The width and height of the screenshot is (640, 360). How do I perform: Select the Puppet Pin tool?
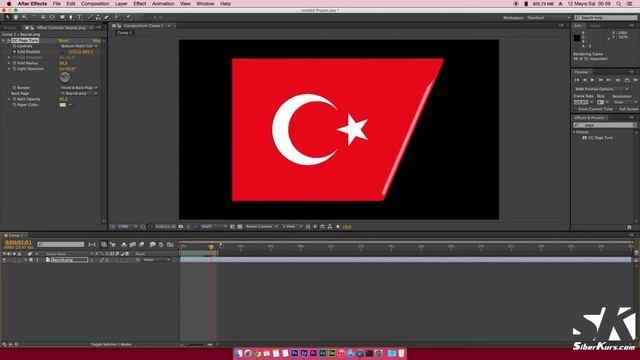point(128,18)
